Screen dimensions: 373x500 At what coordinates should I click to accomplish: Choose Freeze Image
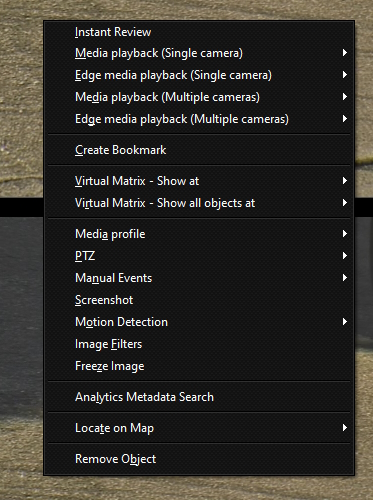tap(199, 366)
